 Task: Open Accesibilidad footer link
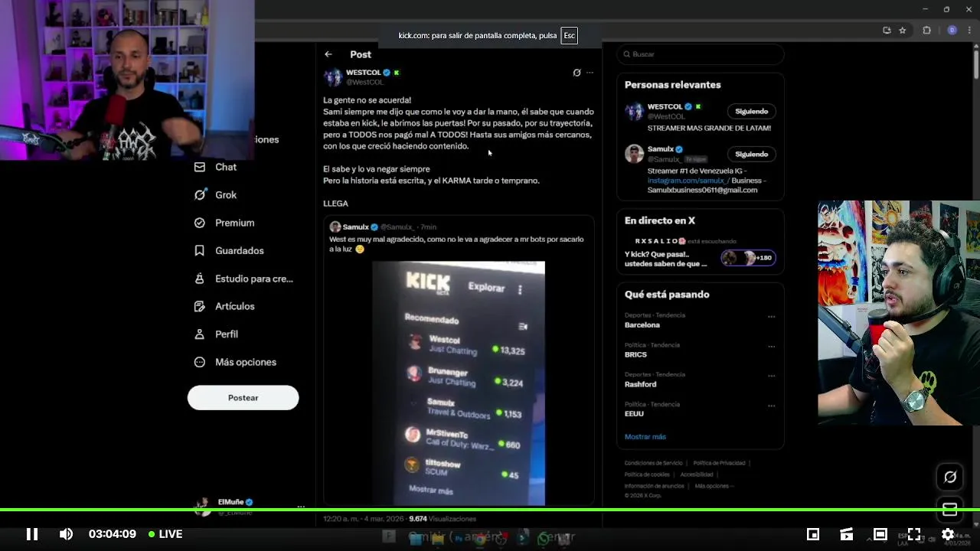[697, 474]
